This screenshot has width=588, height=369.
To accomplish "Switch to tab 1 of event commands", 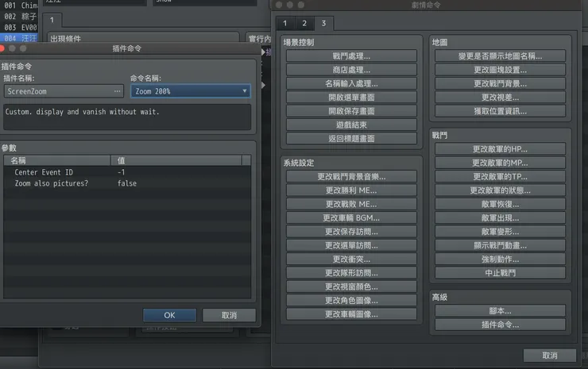I will coord(285,24).
